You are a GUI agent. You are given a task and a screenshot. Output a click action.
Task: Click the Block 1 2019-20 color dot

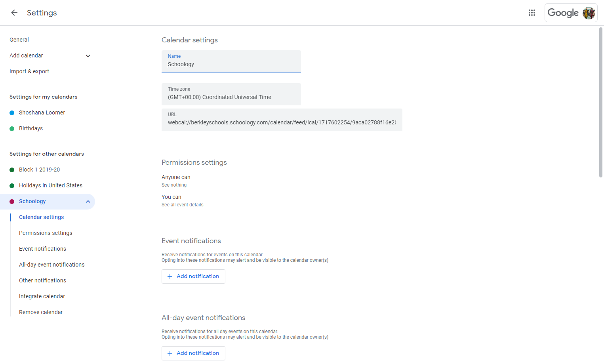coord(12,170)
